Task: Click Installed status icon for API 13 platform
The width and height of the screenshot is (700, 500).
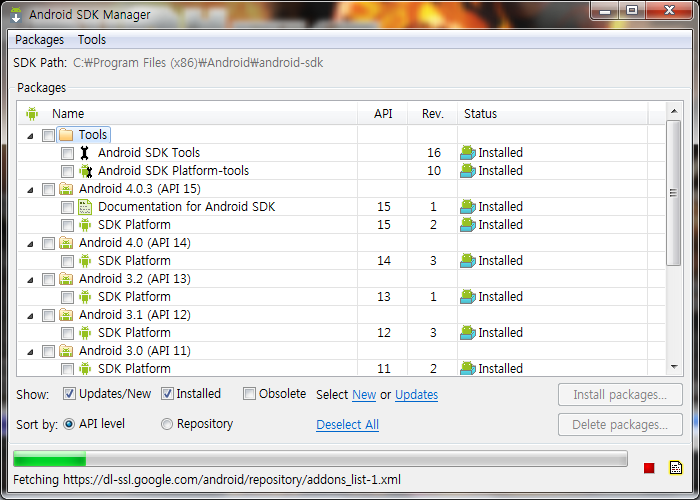Action: [468, 296]
